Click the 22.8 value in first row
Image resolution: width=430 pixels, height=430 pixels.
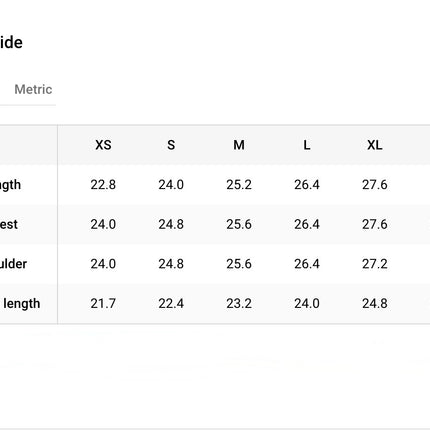point(103,185)
